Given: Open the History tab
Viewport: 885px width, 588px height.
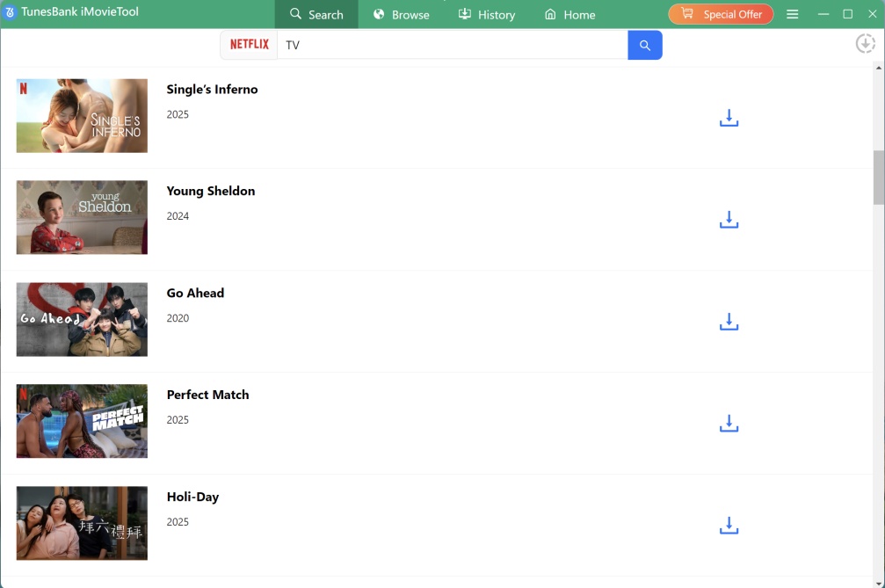Looking at the screenshot, I should pyautogui.click(x=486, y=14).
